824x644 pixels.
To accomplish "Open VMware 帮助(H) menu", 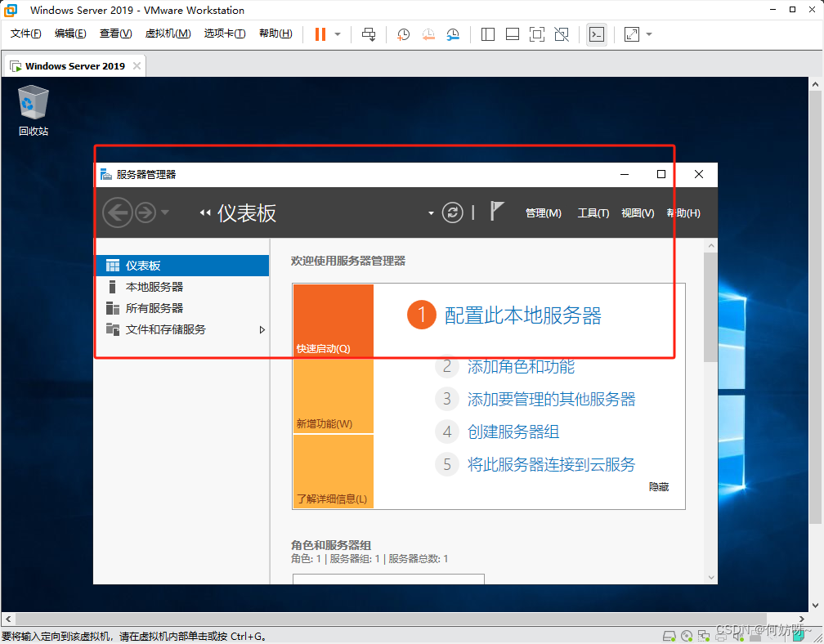I will [275, 34].
